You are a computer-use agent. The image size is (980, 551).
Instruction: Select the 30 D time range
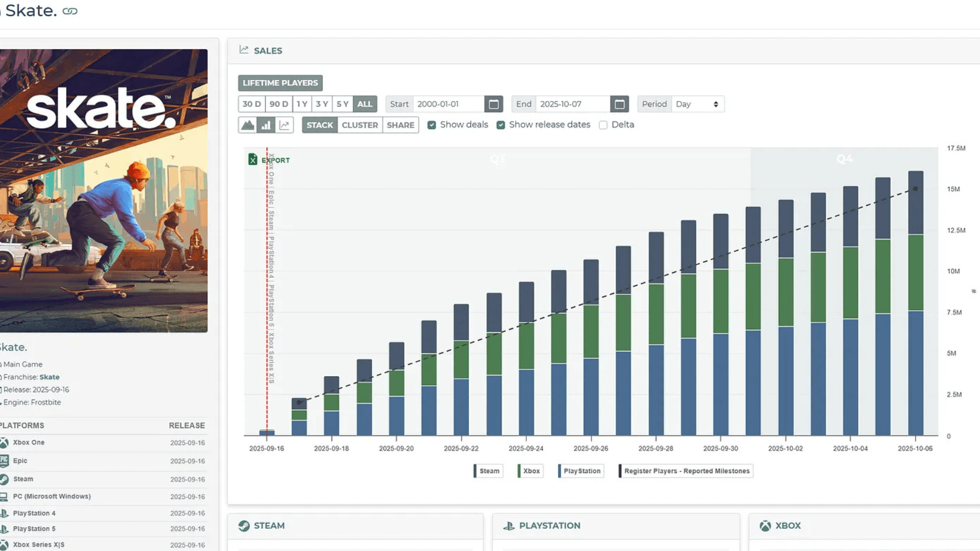pos(252,104)
